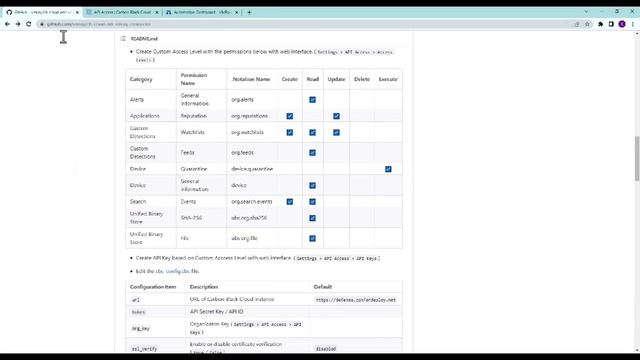Click the site lock icon in address bar
This screenshot has width=640, height=360.
[x=42, y=24]
